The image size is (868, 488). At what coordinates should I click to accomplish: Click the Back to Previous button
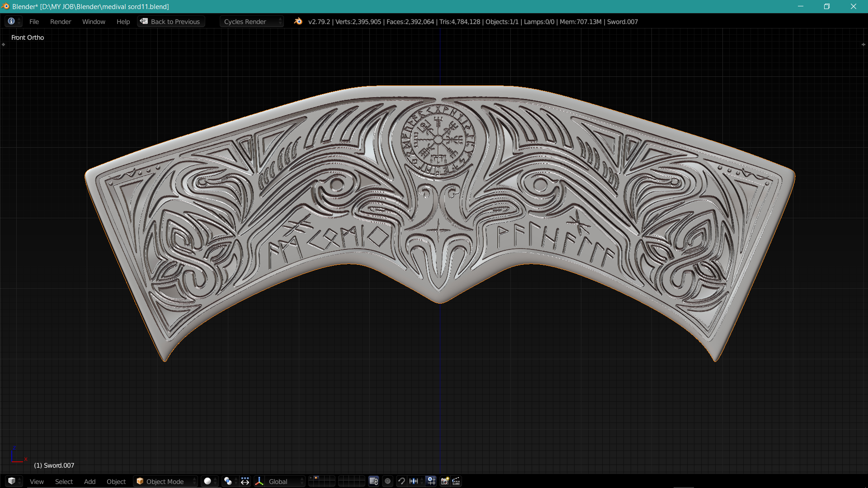tap(171, 21)
